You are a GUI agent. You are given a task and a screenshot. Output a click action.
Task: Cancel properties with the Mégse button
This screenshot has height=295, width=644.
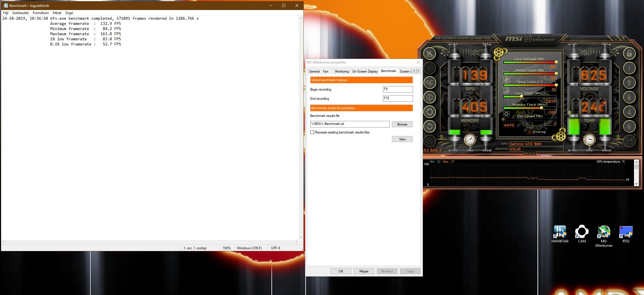pos(364,271)
